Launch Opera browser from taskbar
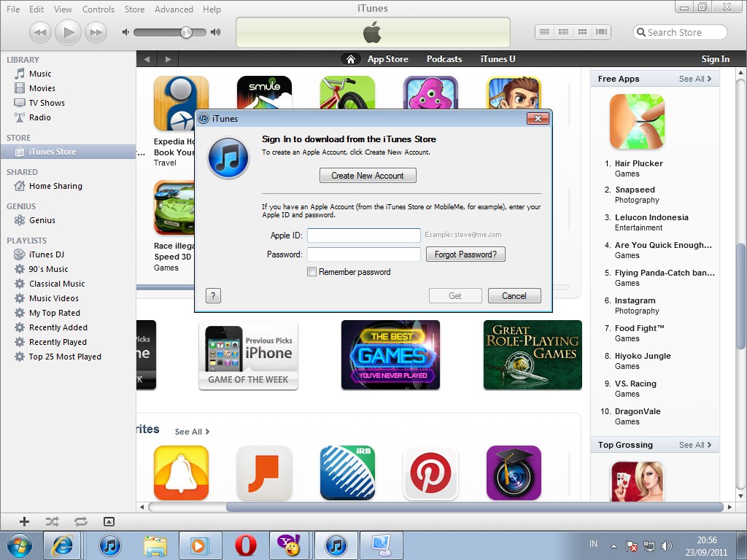Screen dimensions: 747x560 coord(246,545)
